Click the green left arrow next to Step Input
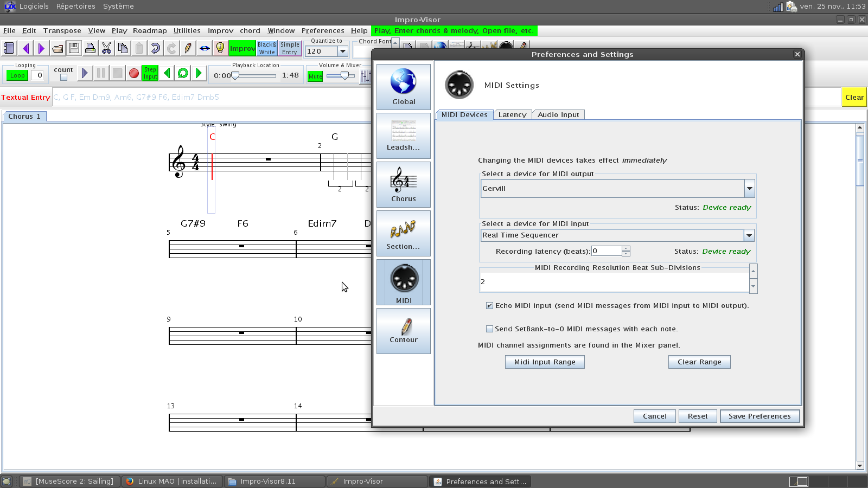The width and height of the screenshot is (868, 488). 167,73
